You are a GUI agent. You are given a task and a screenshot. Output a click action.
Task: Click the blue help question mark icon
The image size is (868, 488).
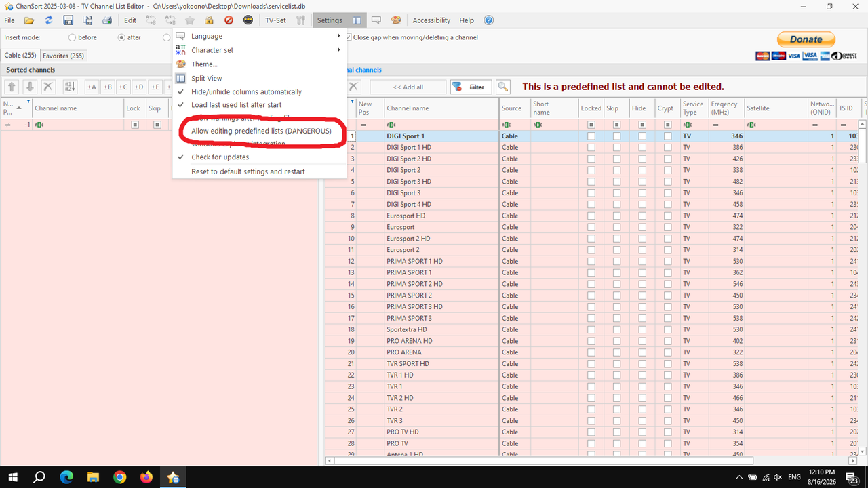488,20
